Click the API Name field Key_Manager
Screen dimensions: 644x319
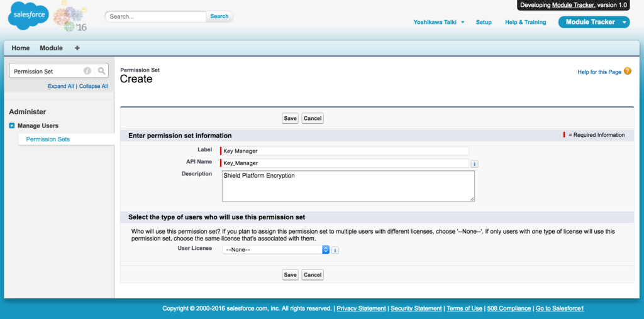(x=345, y=163)
